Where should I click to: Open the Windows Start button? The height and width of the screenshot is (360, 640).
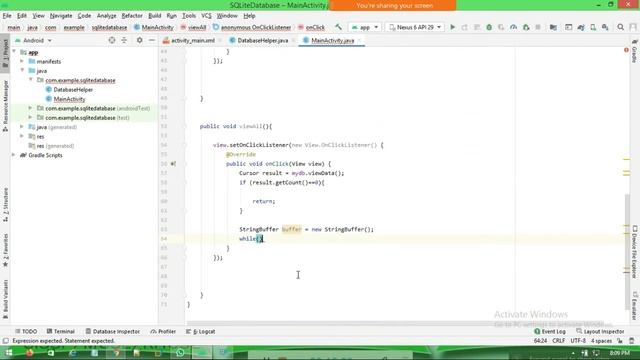(x=8, y=353)
